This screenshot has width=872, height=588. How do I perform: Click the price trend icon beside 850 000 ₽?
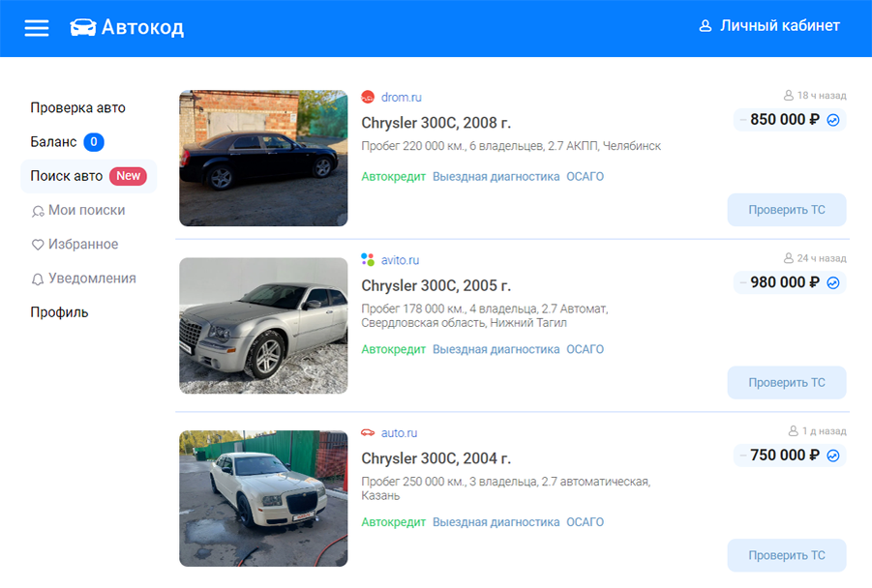[x=833, y=120]
